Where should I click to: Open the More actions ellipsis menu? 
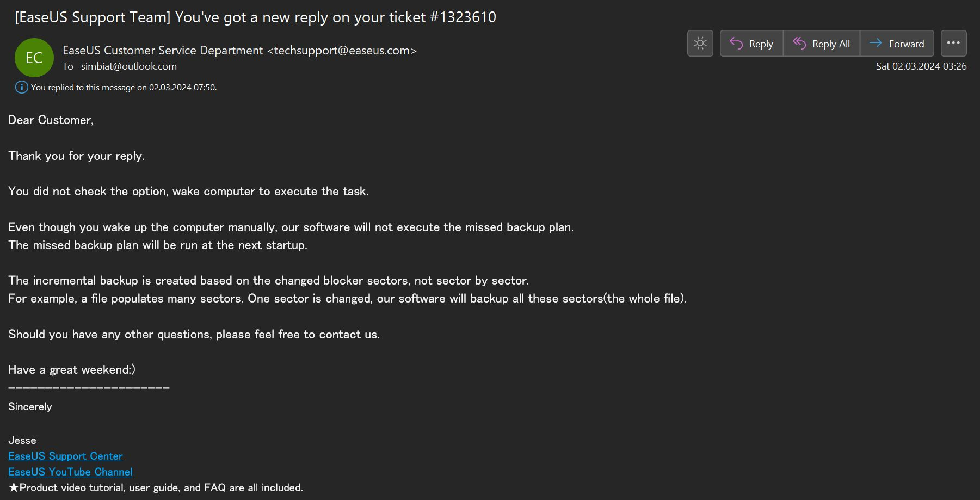(x=953, y=44)
